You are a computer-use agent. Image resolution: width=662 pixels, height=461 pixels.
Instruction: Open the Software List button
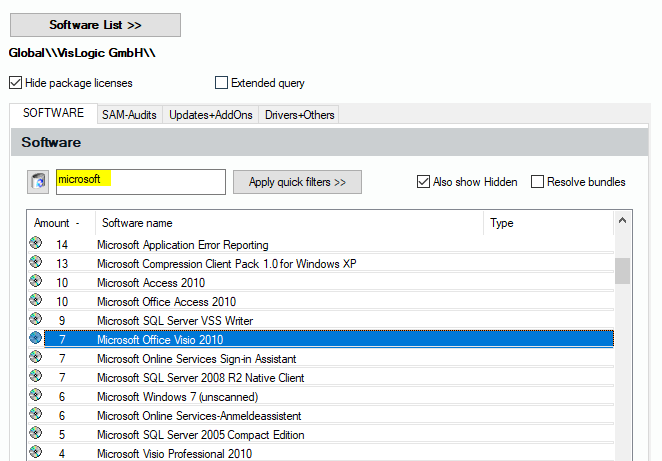coord(95,25)
